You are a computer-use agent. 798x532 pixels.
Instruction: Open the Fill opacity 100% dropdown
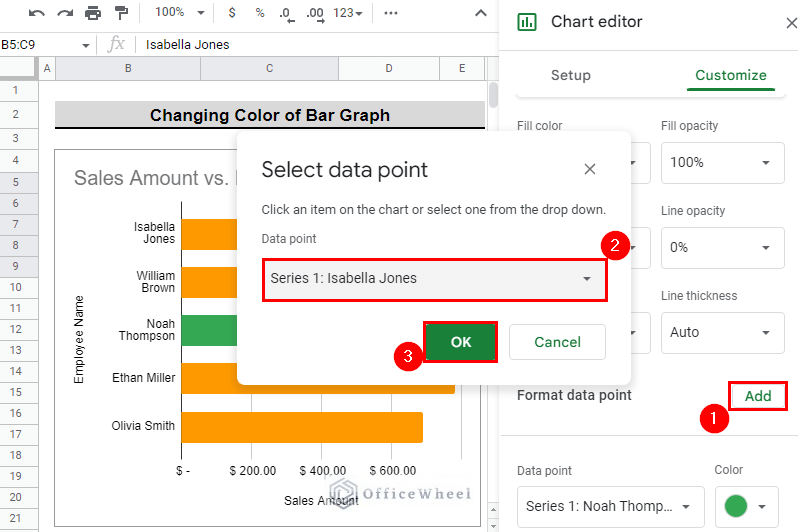(x=723, y=163)
